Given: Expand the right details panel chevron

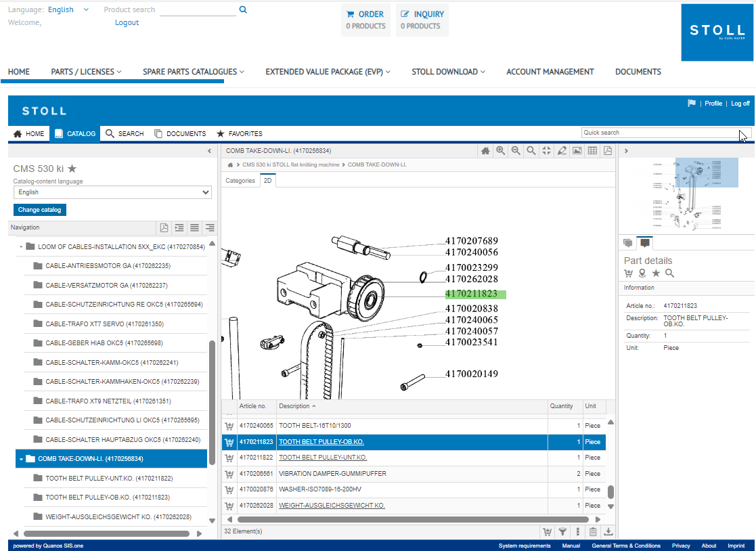Looking at the screenshot, I should point(626,151).
